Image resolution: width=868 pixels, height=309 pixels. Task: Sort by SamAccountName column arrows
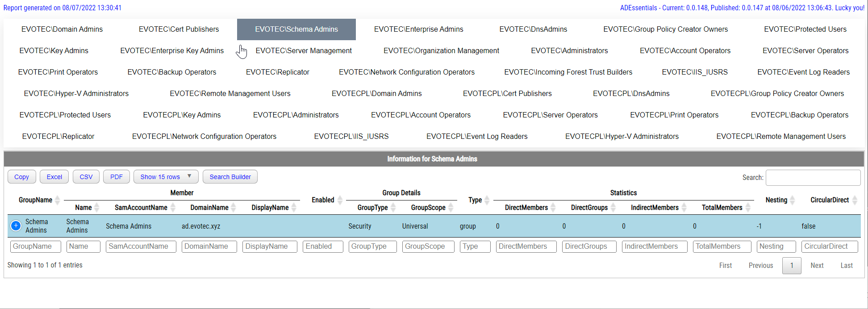[x=173, y=208]
